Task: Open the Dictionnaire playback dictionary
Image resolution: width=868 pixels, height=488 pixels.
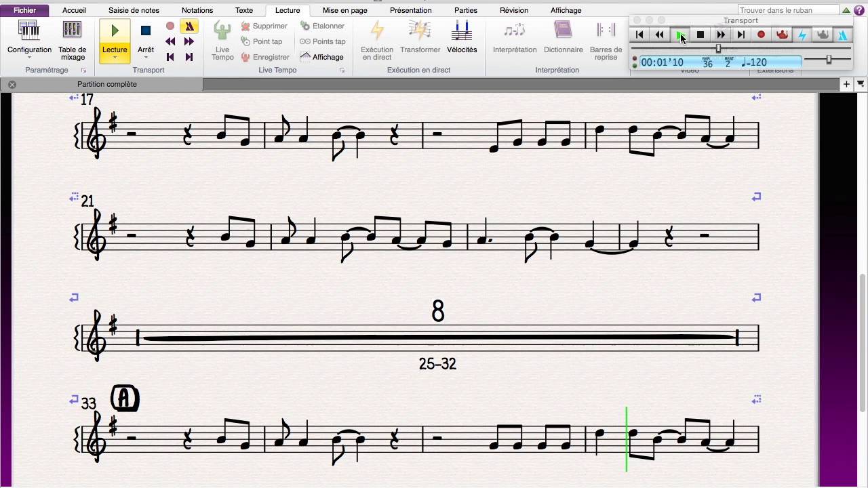Action: click(564, 37)
